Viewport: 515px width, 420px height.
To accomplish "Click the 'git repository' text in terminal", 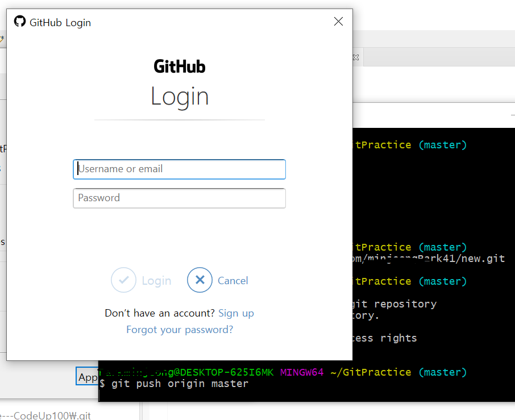I will pyautogui.click(x=395, y=304).
